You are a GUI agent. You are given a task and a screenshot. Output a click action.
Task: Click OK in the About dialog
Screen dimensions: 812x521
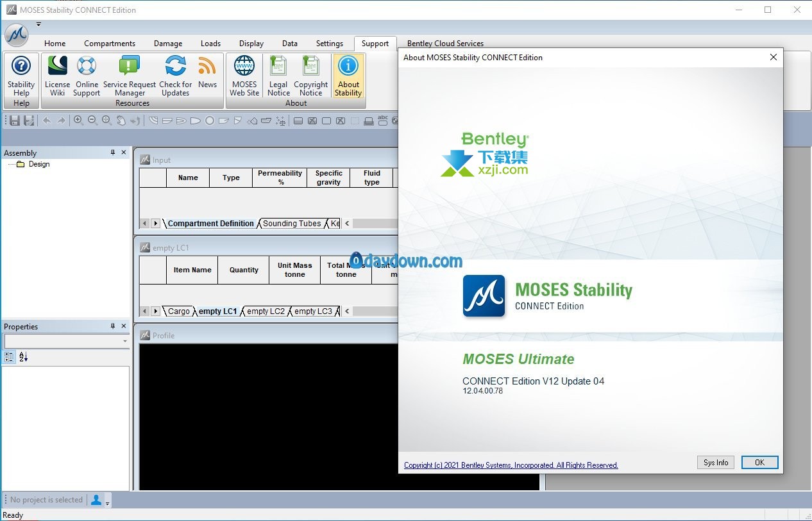(760, 463)
